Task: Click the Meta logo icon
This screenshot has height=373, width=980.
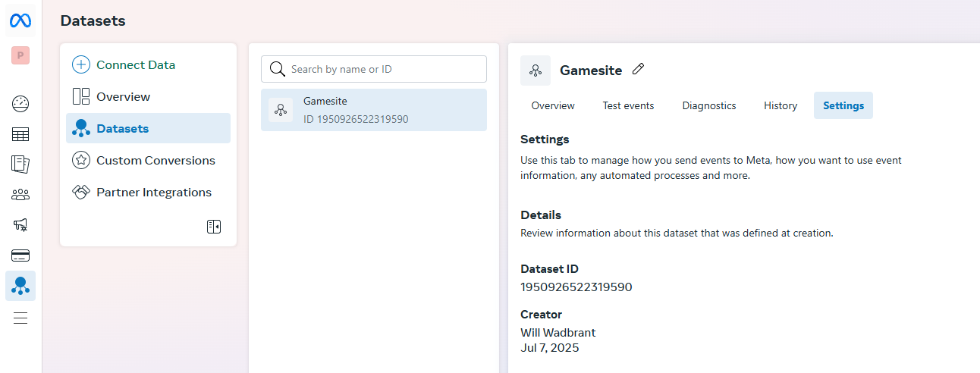Action: (20, 20)
